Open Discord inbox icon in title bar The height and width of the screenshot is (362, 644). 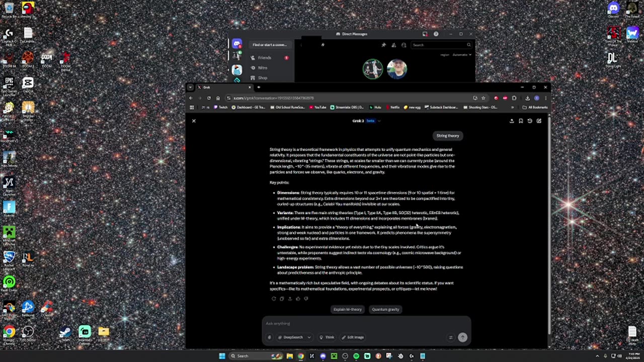point(425,34)
